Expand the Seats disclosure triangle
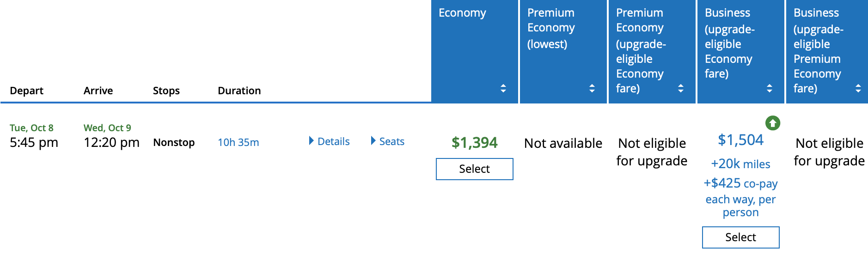The image size is (868, 255). [x=373, y=141]
